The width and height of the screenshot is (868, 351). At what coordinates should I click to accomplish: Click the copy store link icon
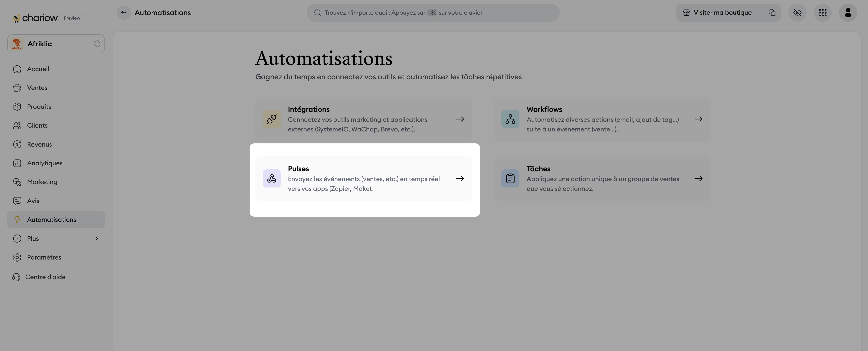pyautogui.click(x=772, y=13)
